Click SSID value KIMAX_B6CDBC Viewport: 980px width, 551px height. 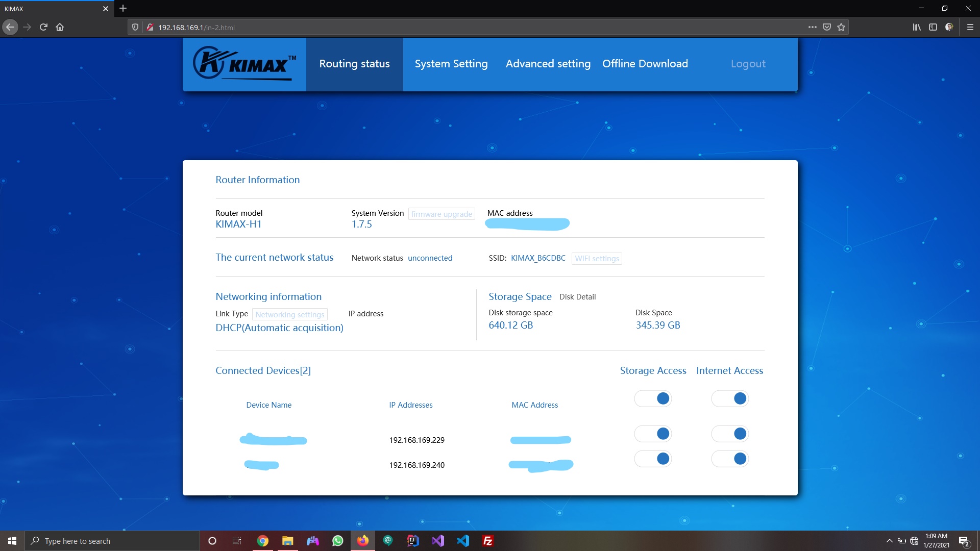click(x=538, y=258)
